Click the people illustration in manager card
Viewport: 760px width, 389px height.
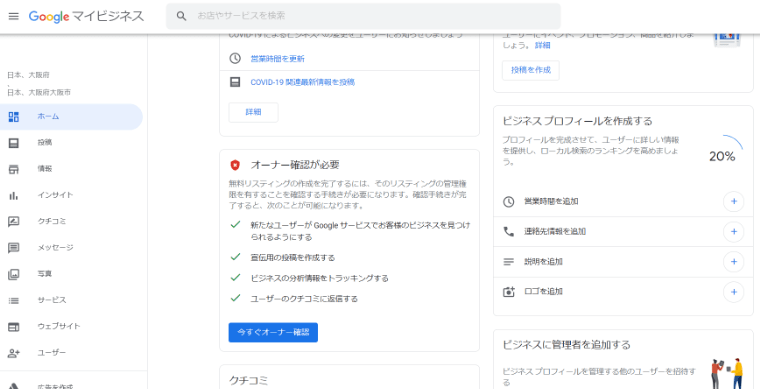point(727,374)
